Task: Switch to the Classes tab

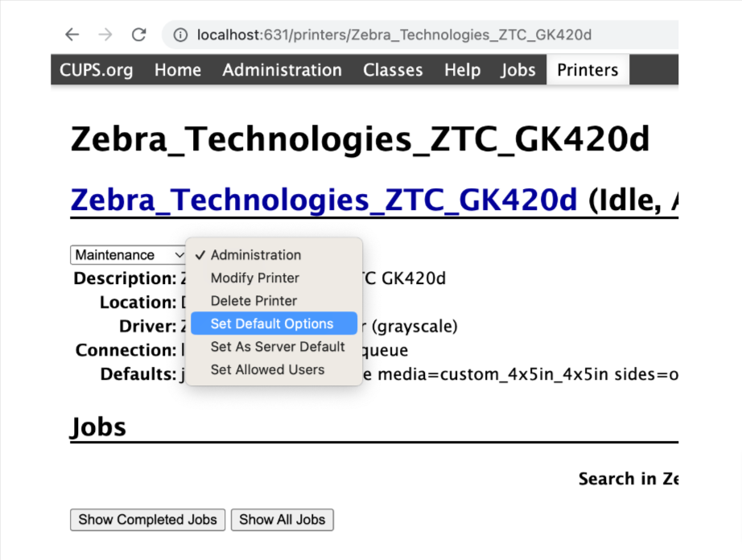Action: tap(393, 70)
